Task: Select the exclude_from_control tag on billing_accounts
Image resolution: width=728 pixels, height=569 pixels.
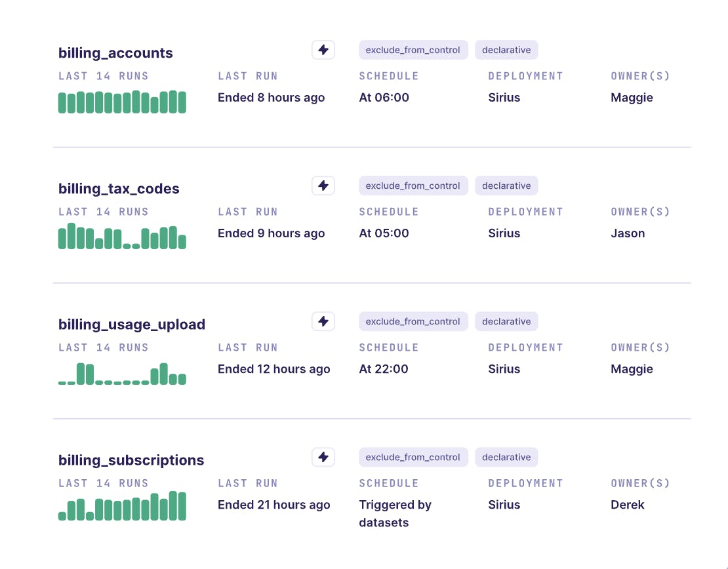Action: [x=413, y=50]
